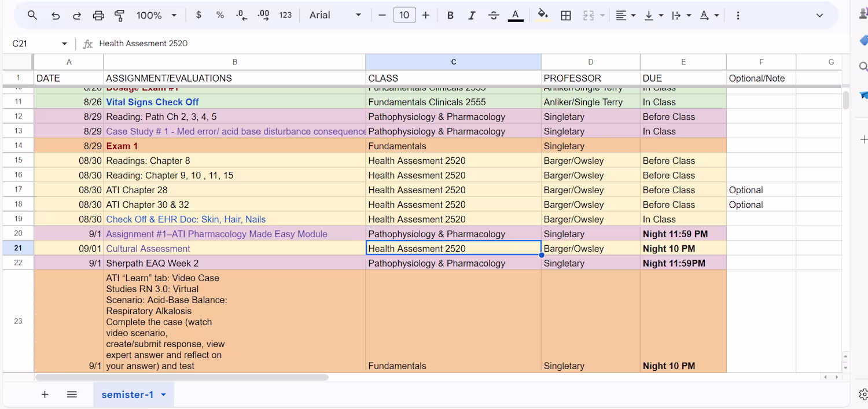This screenshot has height=409, width=868.
Task: Click the Exam 1 cell
Action: click(234, 146)
